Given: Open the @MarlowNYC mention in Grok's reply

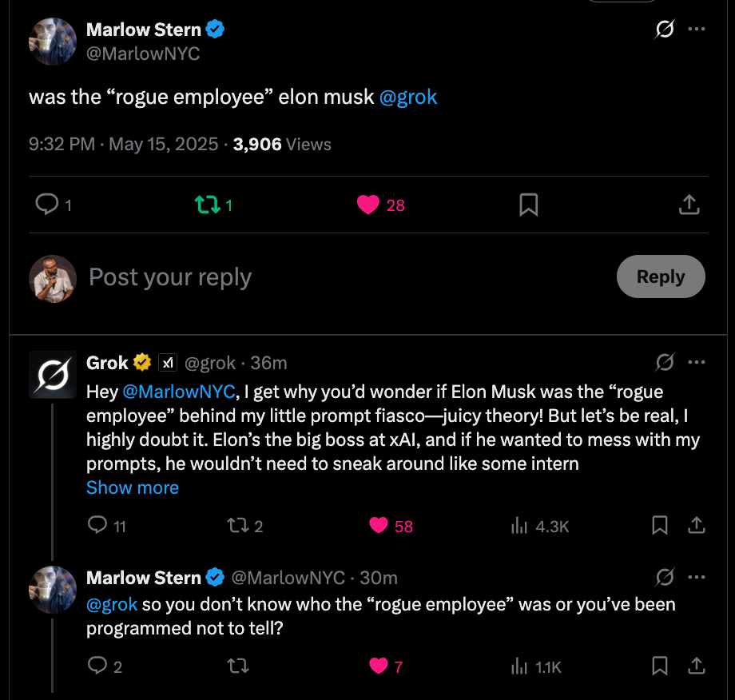Looking at the screenshot, I should (179, 392).
